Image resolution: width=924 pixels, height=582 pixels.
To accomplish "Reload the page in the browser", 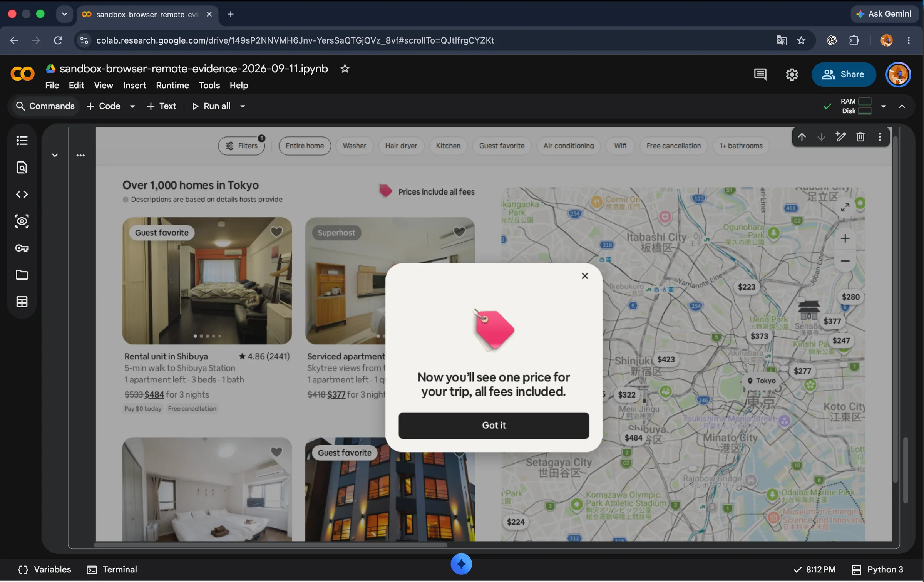I will tap(58, 40).
